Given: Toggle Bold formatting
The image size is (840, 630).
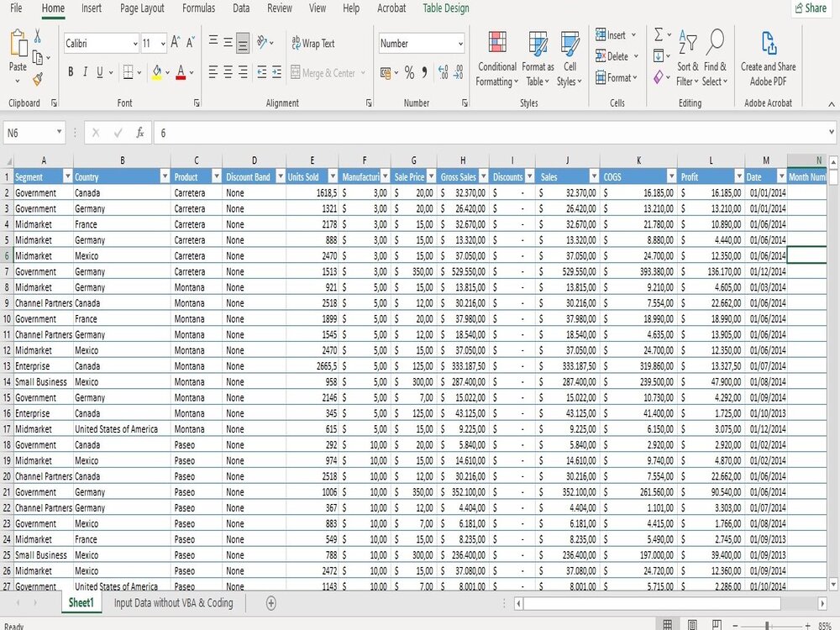Looking at the screenshot, I should tap(71, 71).
